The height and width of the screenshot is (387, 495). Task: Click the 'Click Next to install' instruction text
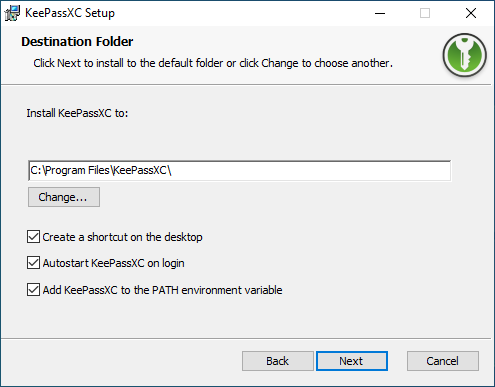(213, 63)
